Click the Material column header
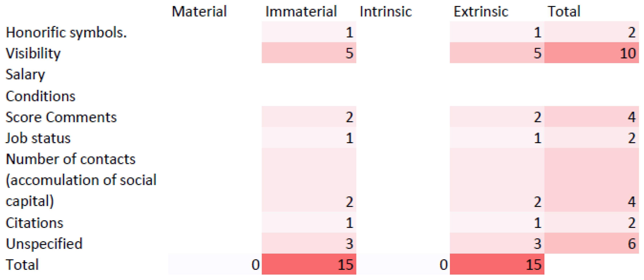This screenshot has width=644, height=280. coord(199,12)
